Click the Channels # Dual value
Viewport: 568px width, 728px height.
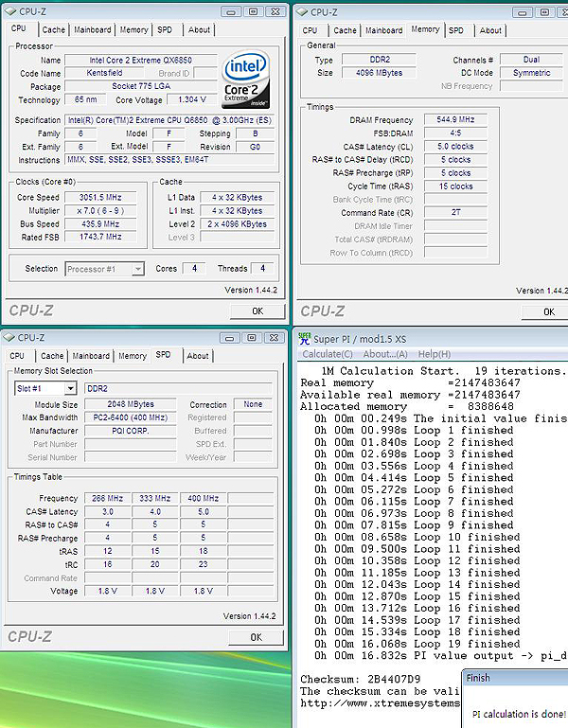tap(531, 60)
